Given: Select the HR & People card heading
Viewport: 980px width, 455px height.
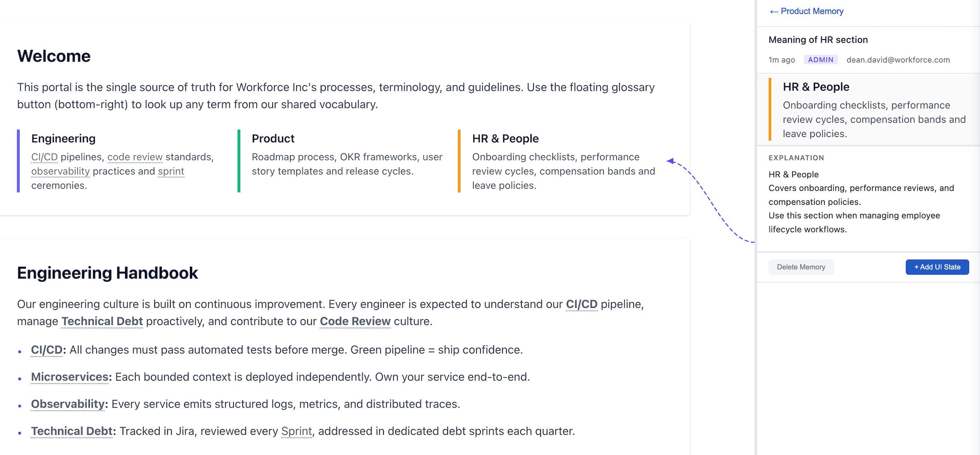Looking at the screenshot, I should (505, 139).
